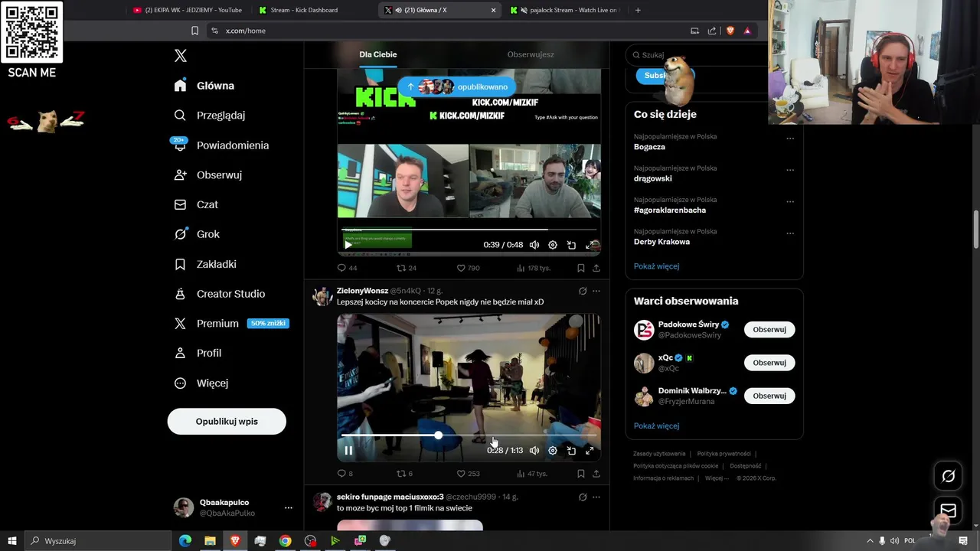Viewport: 980px width, 551px height.
Task: Follow xQc with Obserwuj button
Action: [x=769, y=363]
